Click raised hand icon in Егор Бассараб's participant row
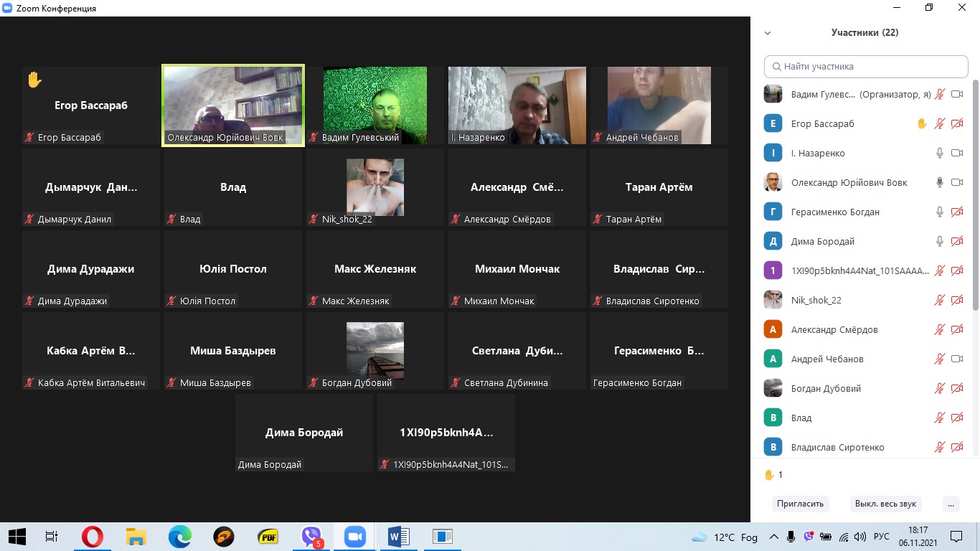 (x=922, y=123)
